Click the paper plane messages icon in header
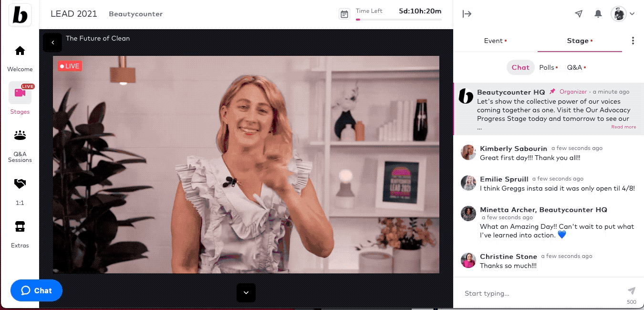Screen dimensions: 644x310 579,14
